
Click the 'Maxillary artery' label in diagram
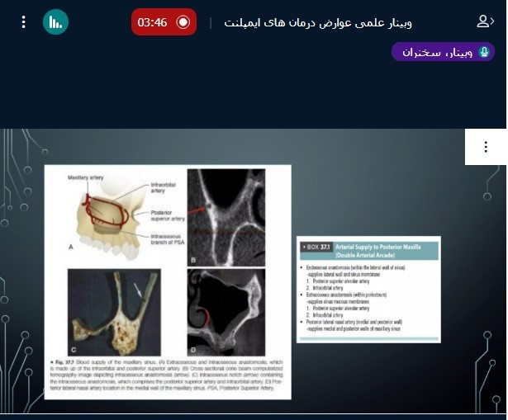pyautogui.click(x=84, y=177)
